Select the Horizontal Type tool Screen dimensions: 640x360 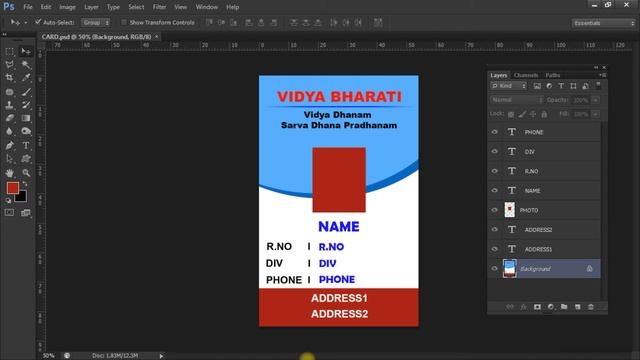[x=26, y=145]
